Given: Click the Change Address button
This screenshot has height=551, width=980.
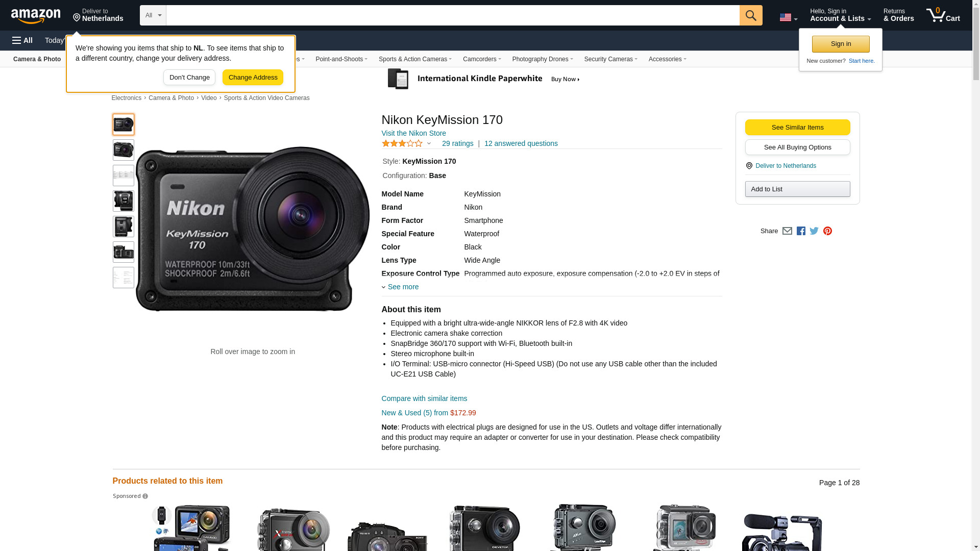Looking at the screenshot, I should click(x=253, y=78).
